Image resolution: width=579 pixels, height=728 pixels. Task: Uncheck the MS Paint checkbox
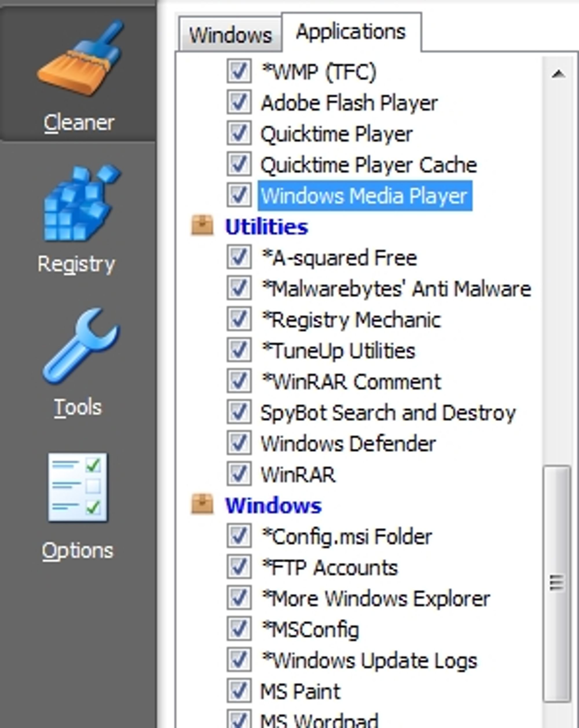tap(239, 691)
